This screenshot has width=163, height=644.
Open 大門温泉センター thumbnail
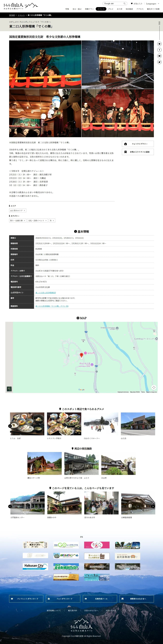tap(27, 503)
